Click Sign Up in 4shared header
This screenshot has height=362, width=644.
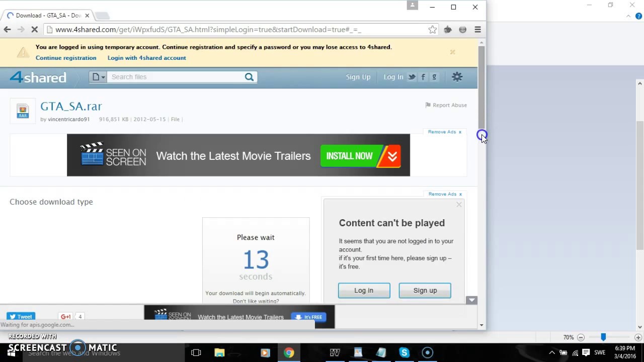point(358,77)
